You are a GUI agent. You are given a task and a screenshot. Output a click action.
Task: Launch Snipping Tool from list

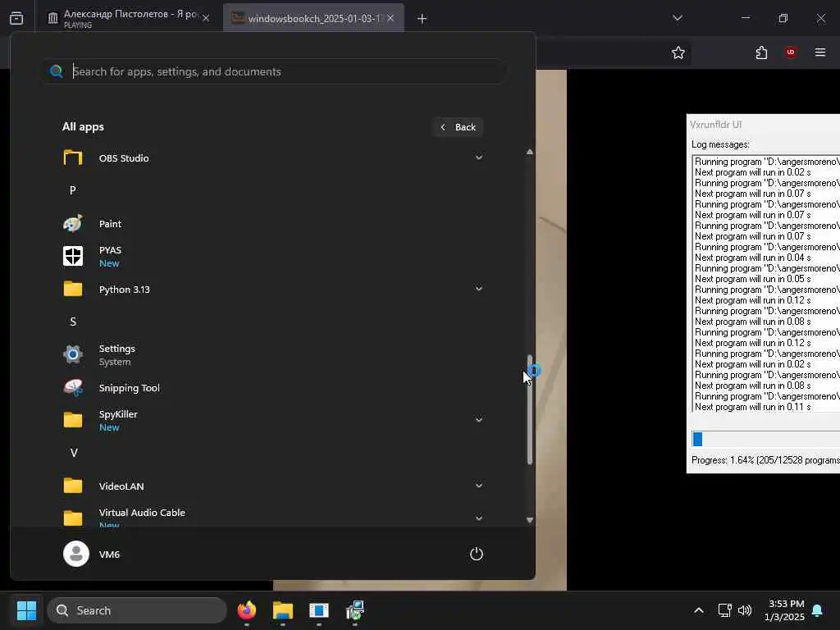tap(273, 387)
